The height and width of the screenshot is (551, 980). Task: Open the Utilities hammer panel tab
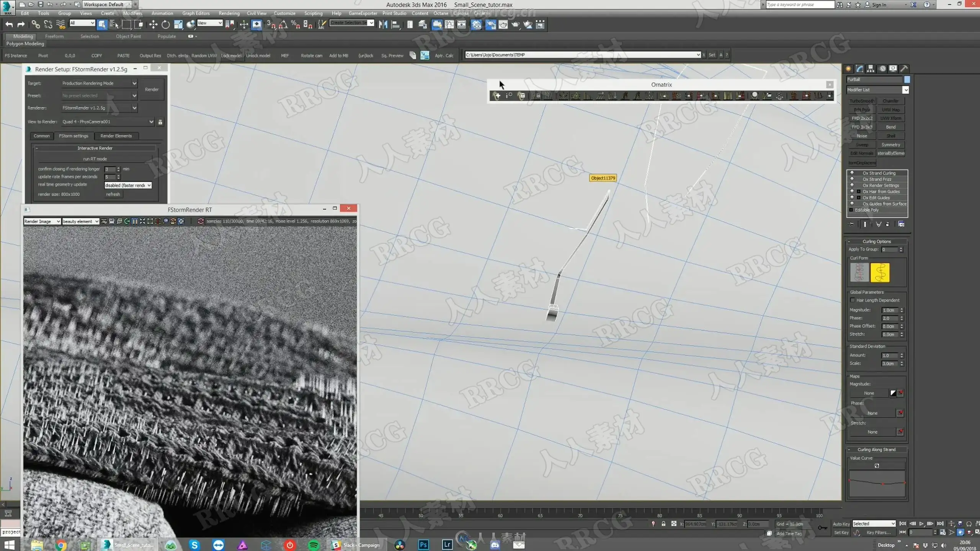[x=904, y=68]
